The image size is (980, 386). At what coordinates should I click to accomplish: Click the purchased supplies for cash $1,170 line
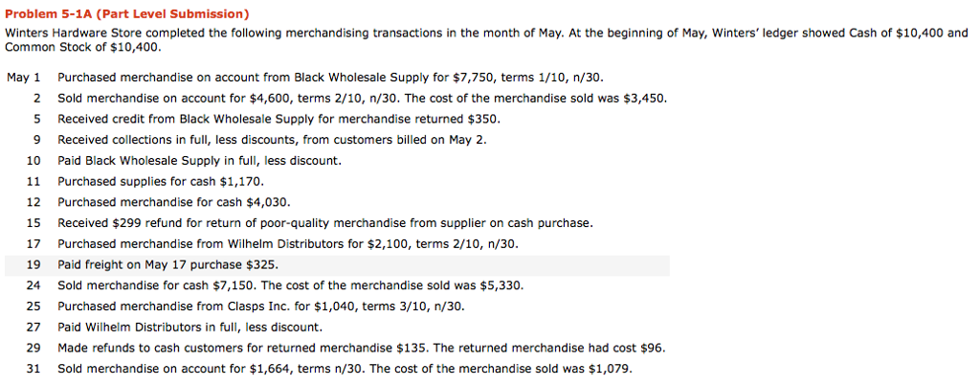click(160, 182)
